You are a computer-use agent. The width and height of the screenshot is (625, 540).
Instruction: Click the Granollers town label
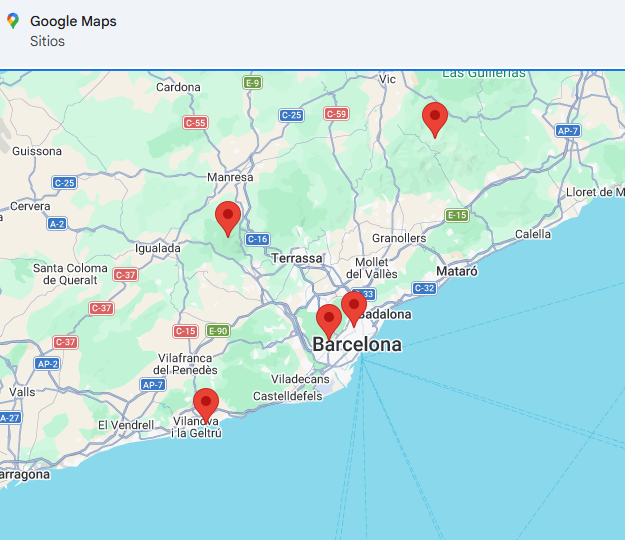(x=399, y=238)
